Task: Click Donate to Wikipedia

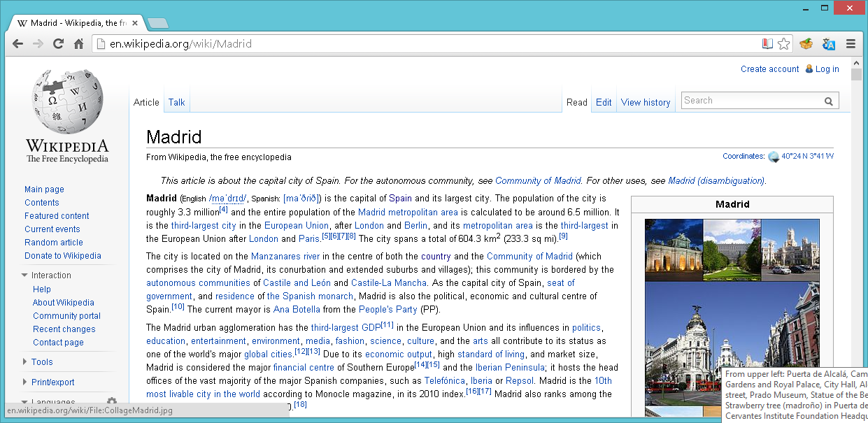Action: (63, 256)
